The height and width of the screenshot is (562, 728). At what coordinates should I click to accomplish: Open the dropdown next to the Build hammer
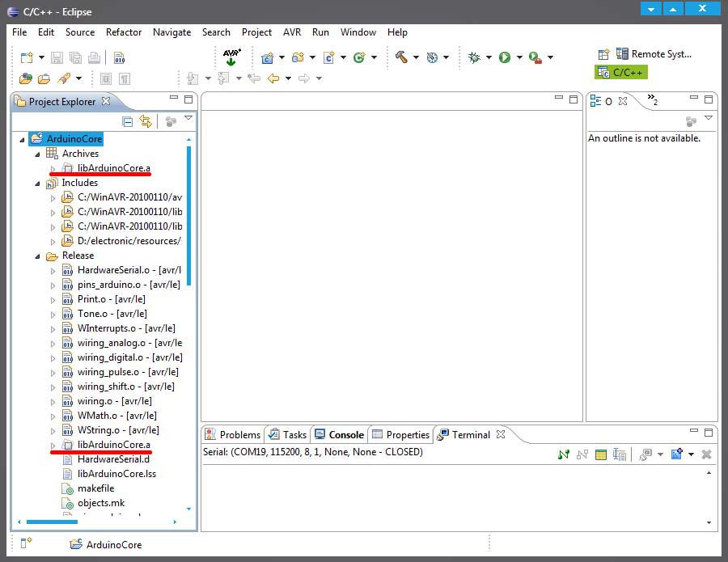pyautogui.click(x=416, y=57)
